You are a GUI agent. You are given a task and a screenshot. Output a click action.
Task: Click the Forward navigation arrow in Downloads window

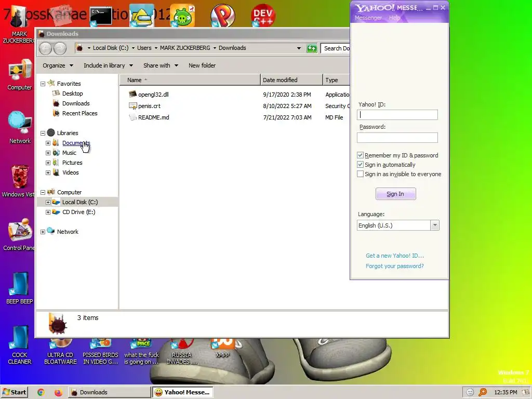pyautogui.click(x=60, y=48)
